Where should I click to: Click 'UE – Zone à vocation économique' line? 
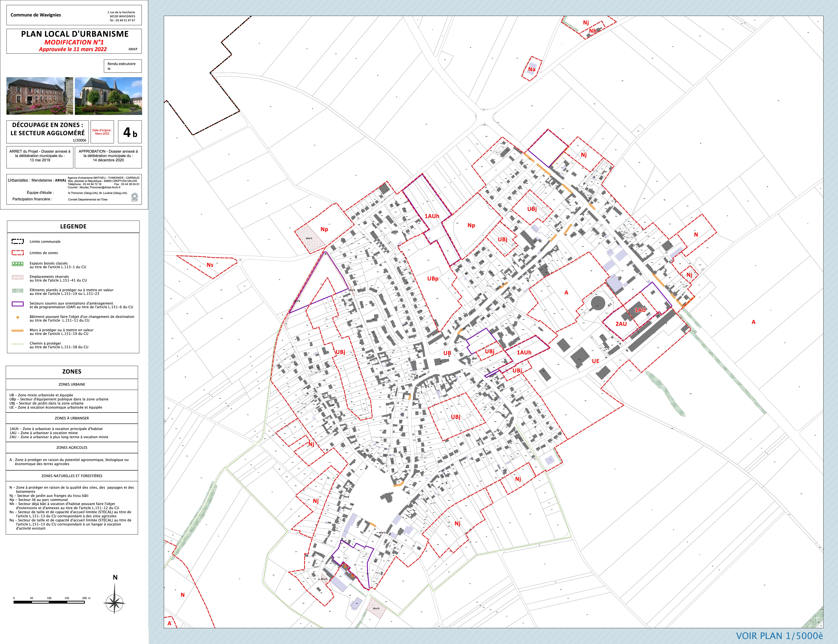(x=56, y=407)
